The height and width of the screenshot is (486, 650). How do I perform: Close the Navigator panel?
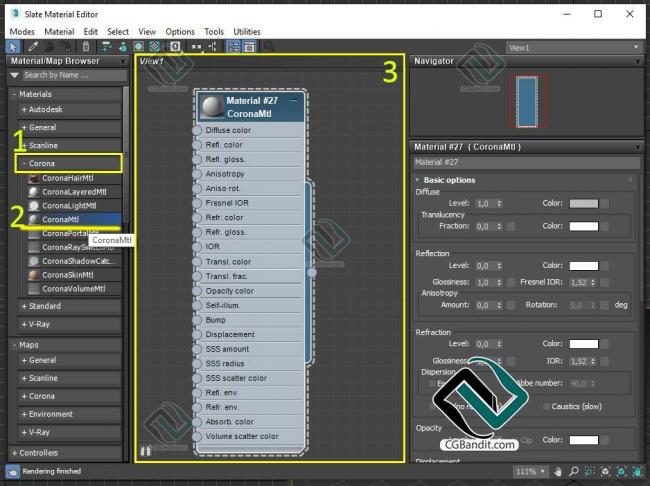(x=638, y=61)
